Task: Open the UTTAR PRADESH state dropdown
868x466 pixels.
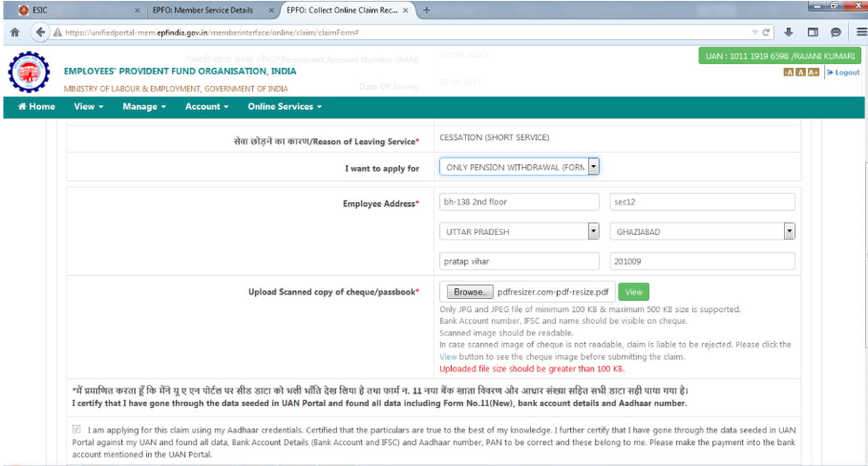Action: (x=593, y=232)
